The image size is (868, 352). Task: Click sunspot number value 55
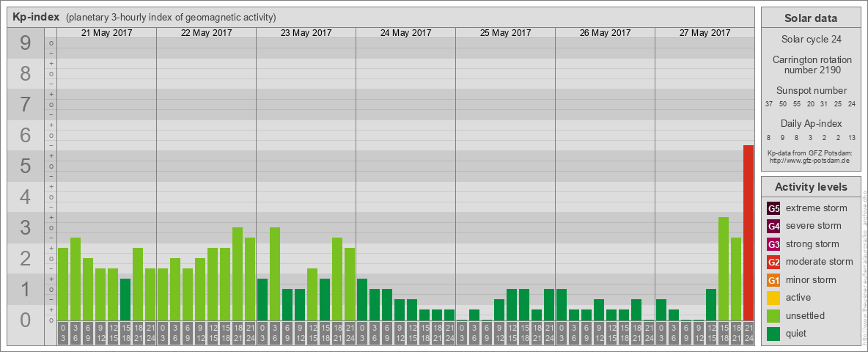(x=797, y=104)
